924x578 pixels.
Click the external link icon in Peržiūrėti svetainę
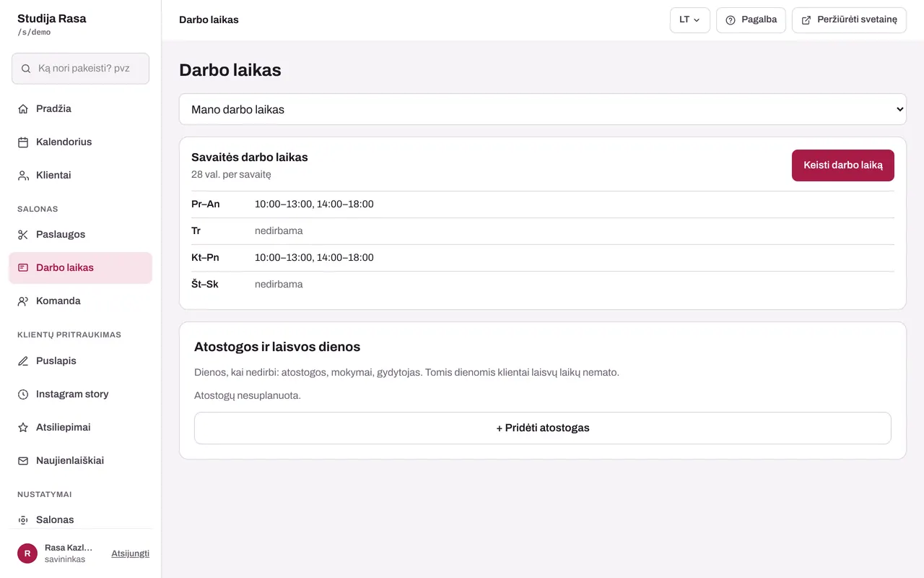(x=806, y=20)
